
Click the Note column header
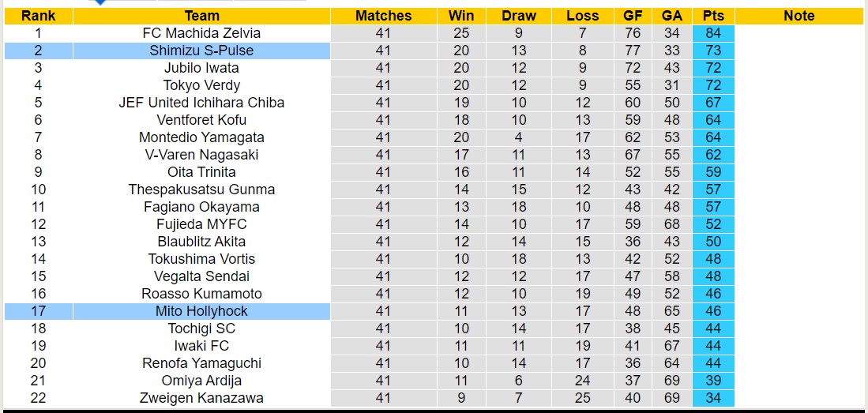[799, 16]
